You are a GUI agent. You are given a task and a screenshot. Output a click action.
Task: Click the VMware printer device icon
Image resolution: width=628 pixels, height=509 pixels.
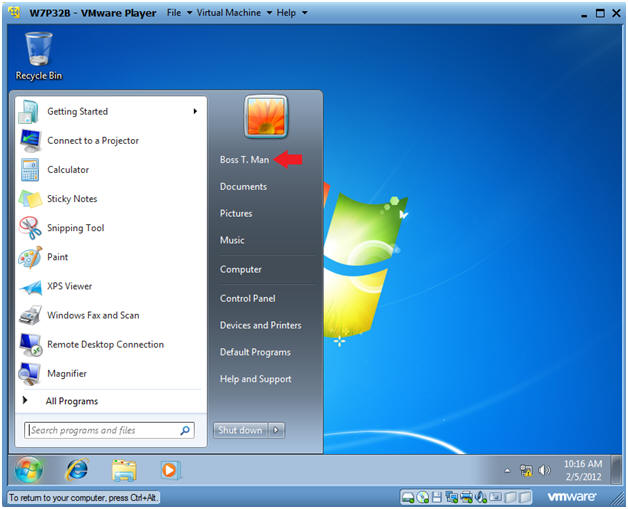point(466,497)
